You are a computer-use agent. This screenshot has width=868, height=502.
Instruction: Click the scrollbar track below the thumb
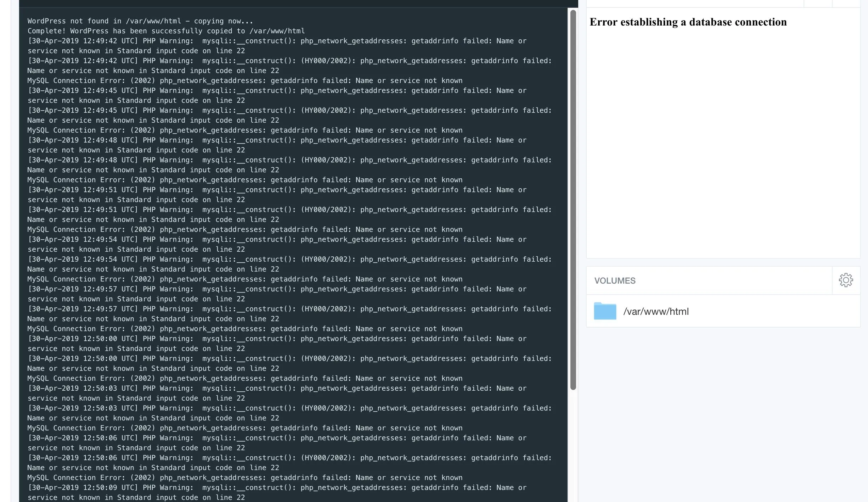573,447
